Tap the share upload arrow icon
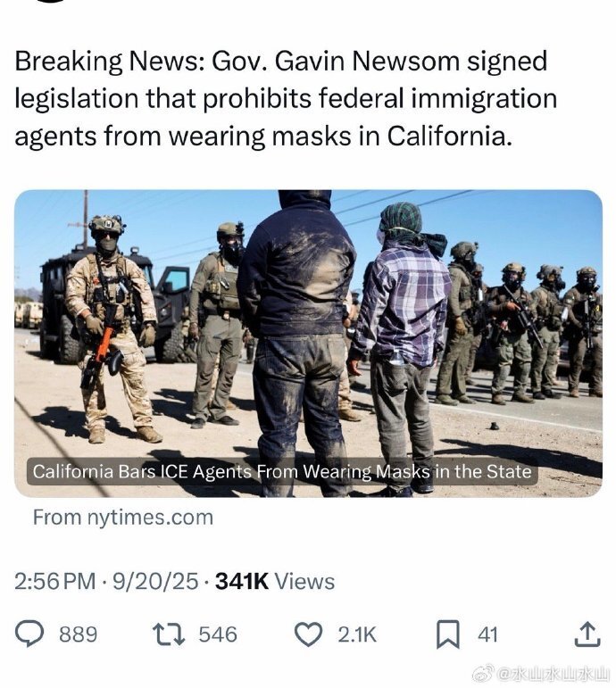The height and width of the screenshot is (688, 616). (587, 634)
